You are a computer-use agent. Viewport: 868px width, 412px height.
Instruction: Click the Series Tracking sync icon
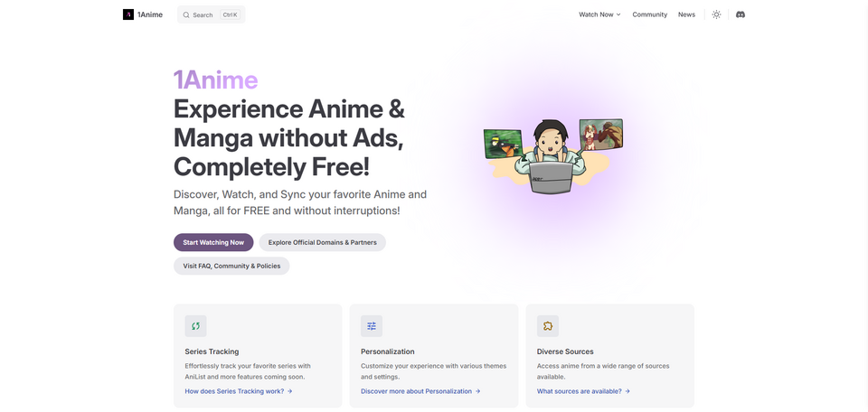coord(195,326)
